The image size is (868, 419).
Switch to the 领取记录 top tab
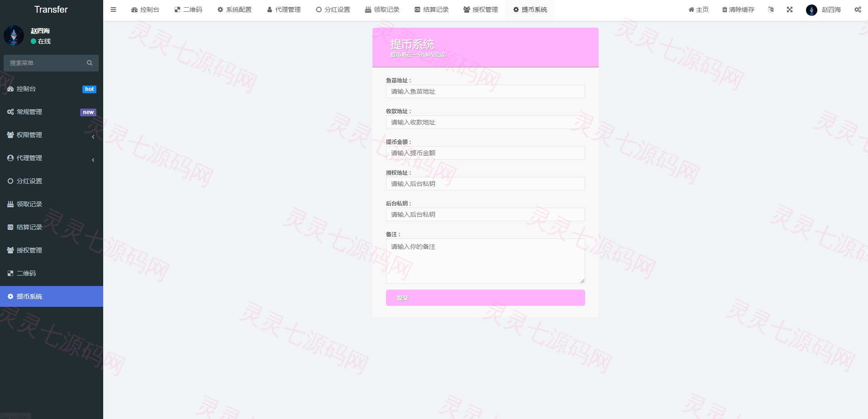click(x=382, y=10)
